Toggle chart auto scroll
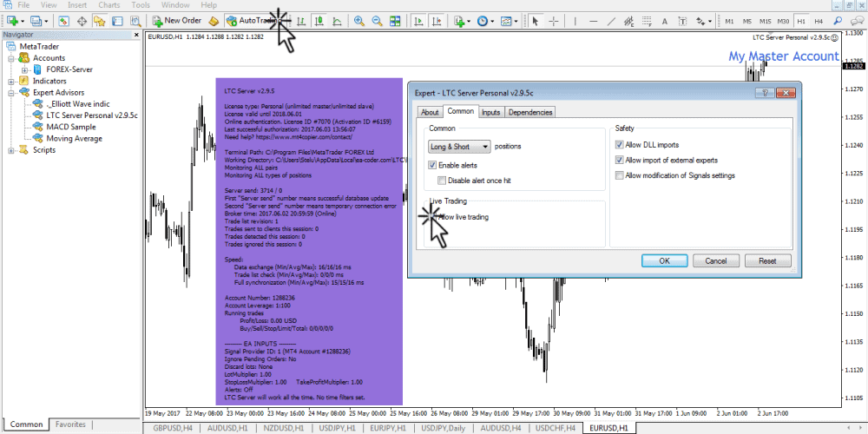This screenshot has height=434, width=868. click(x=418, y=21)
